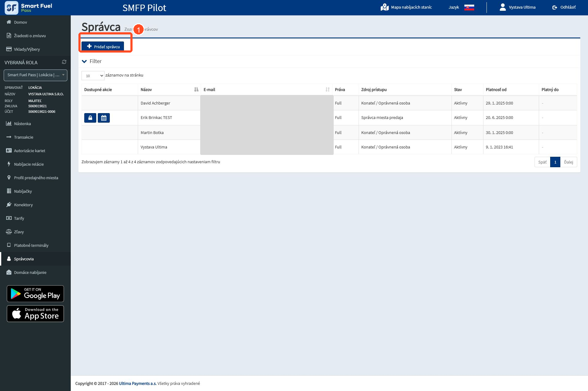Click the calendar icon for Erik Brinkac TEST
Image resolution: width=588 pixels, height=391 pixels.
point(104,118)
